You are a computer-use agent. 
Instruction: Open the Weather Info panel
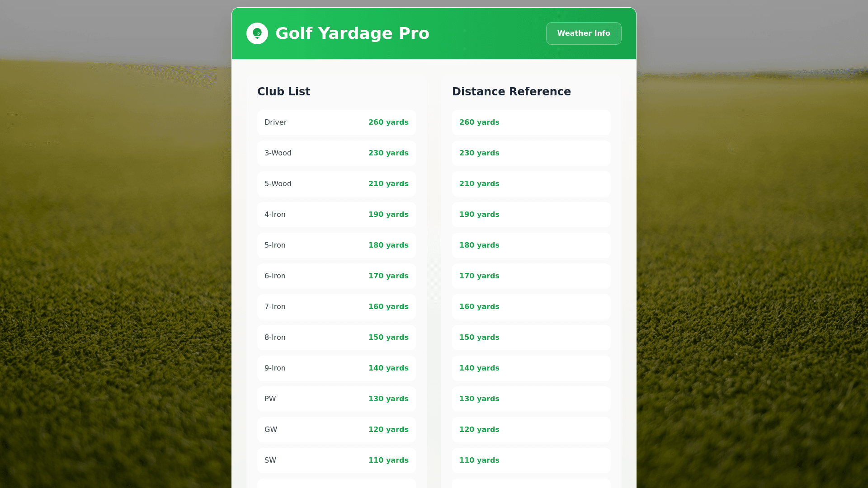pos(583,33)
